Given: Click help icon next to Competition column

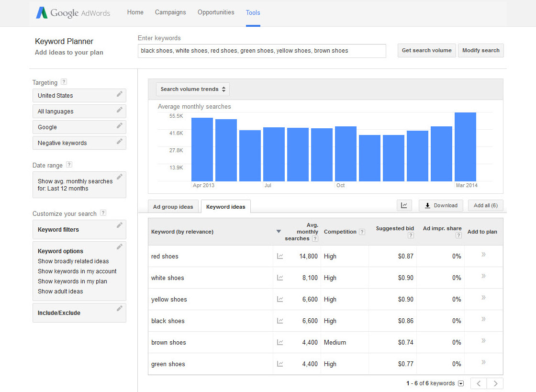Looking at the screenshot, I should (x=362, y=232).
